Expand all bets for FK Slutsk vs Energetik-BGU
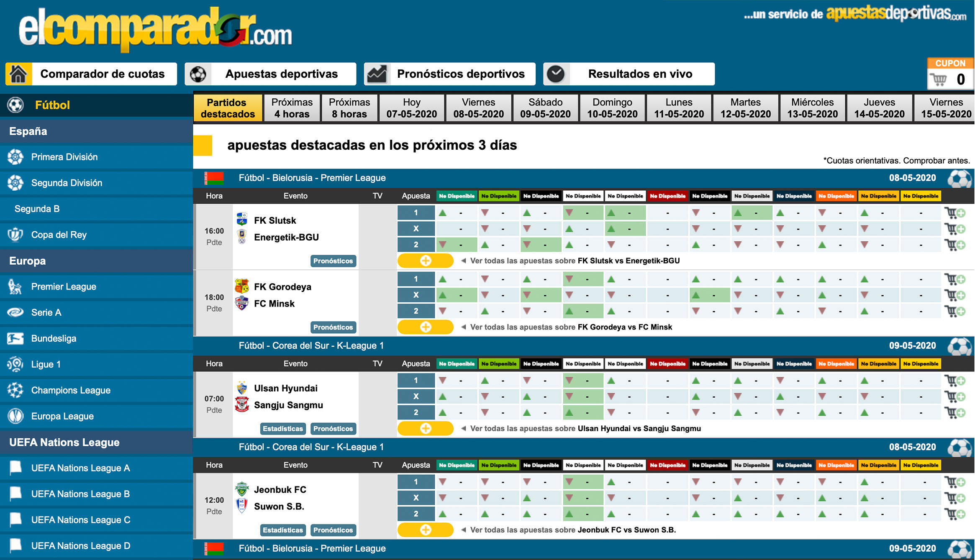The image size is (975, 560). (425, 261)
